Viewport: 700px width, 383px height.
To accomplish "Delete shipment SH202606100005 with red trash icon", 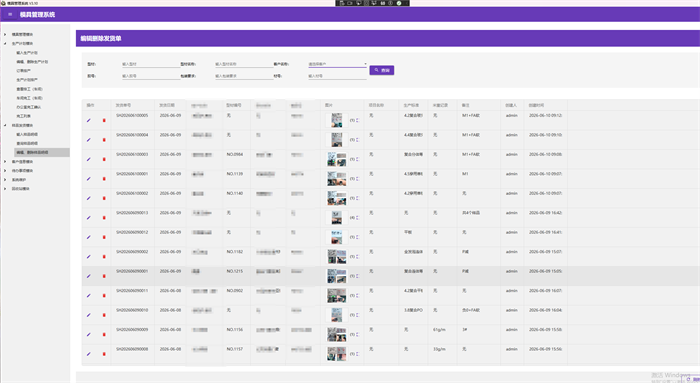I will [104, 121].
